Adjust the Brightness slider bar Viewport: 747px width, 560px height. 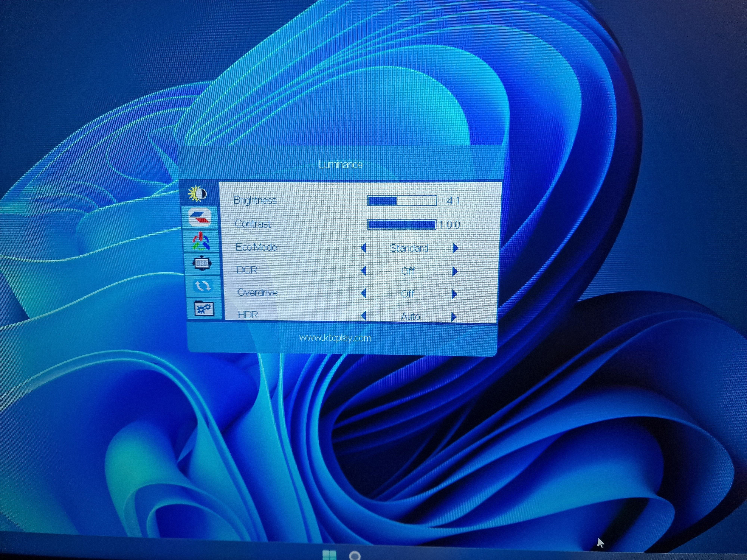(402, 201)
